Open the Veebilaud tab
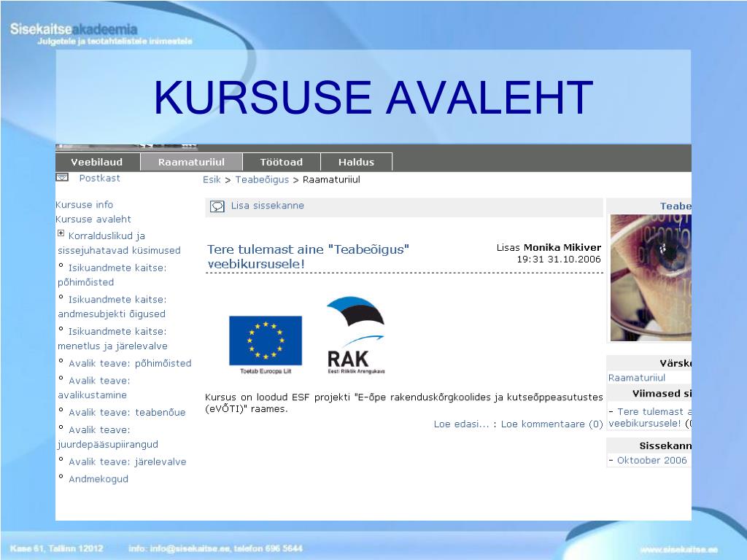 tap(97, 162)
